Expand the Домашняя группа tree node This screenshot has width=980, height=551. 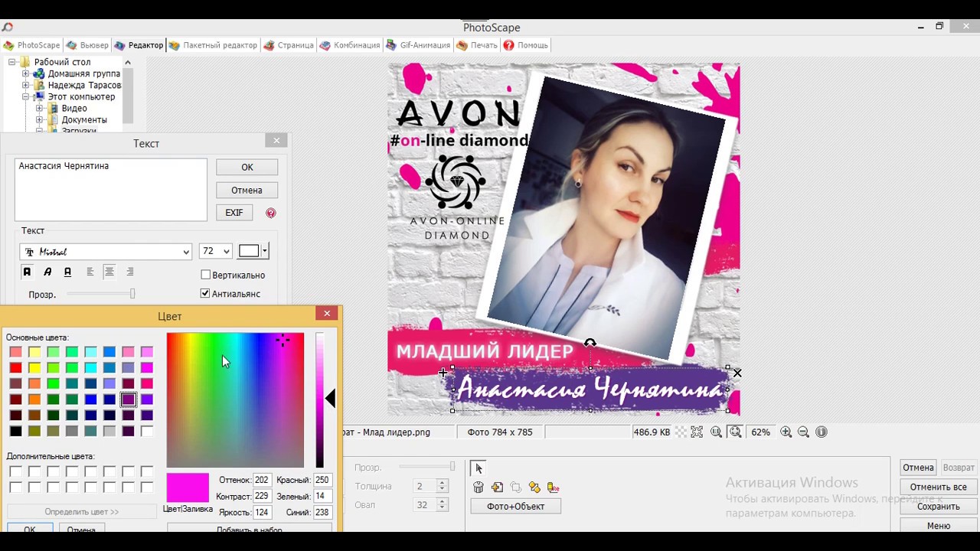[x=25, y=73]
